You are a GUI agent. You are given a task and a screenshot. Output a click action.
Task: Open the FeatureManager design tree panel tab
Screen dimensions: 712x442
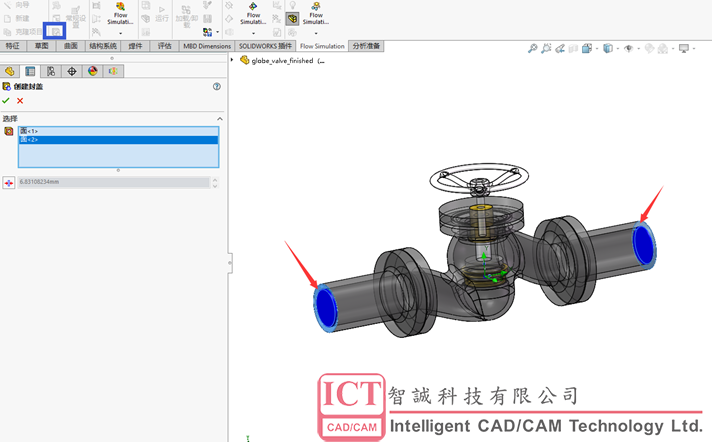click(x=10, y=71)
